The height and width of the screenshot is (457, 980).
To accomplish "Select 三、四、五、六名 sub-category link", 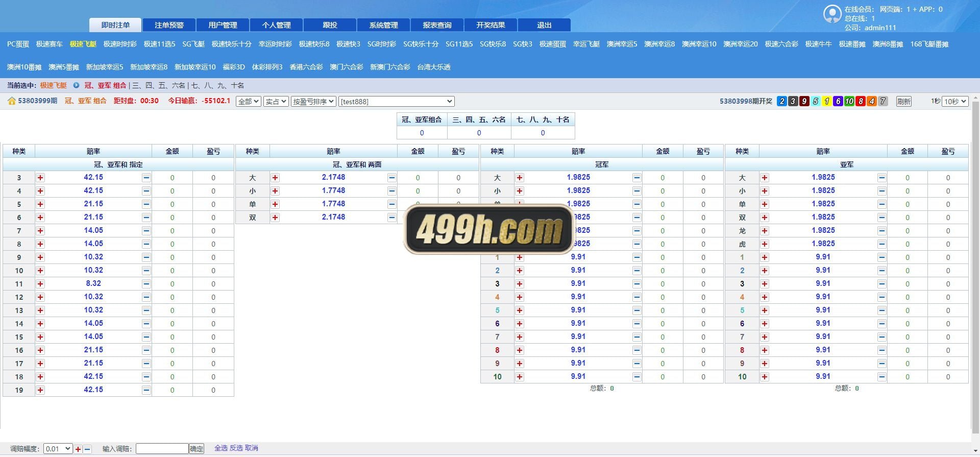I will point(159,86).
